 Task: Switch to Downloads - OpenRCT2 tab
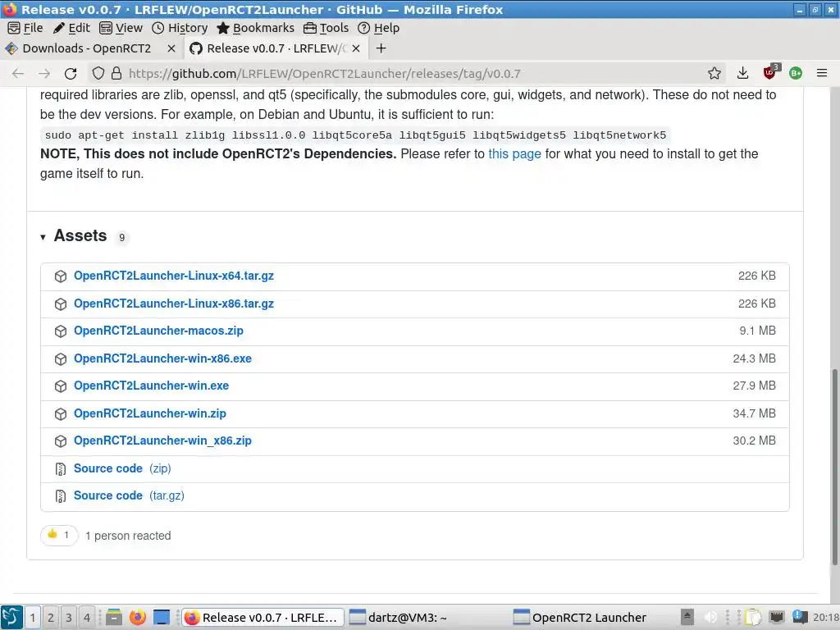point(87,48)
